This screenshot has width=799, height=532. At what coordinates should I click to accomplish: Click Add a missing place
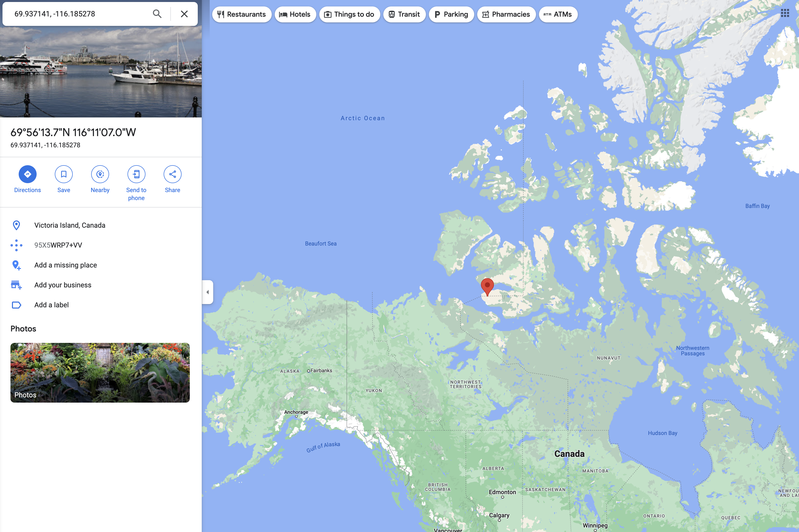coord(66,265)
